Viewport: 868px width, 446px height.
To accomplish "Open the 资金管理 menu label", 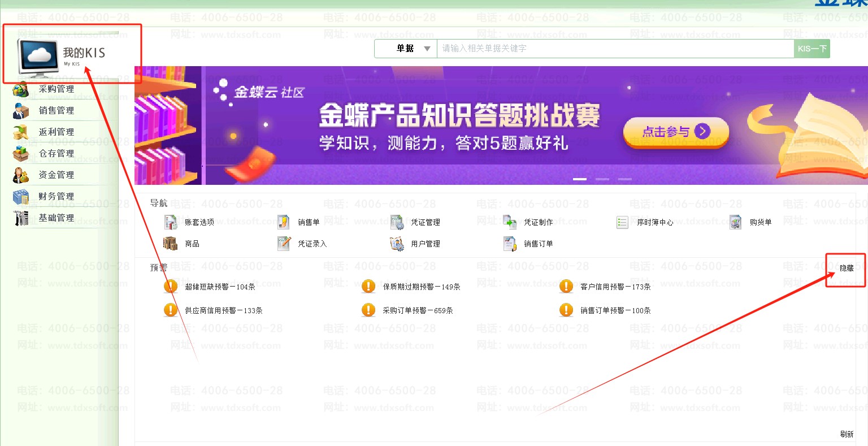I will (57, 175).
